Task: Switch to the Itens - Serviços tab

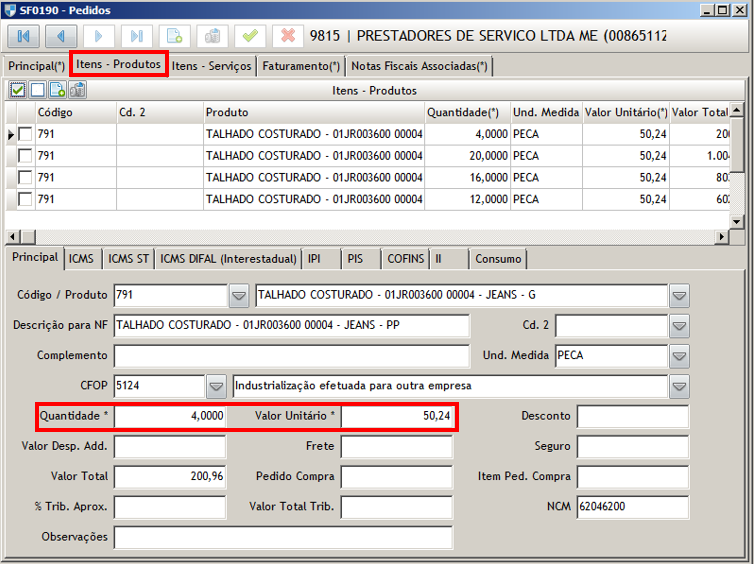Action: coord(212,66)
